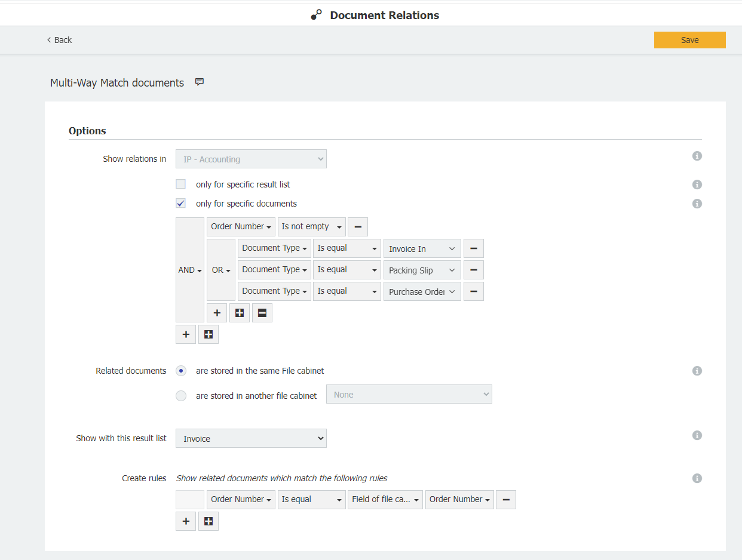Viewport: 742px width, 560px height.
Task: Click info icon for Show relations in
Action: (x=697, y=156)
